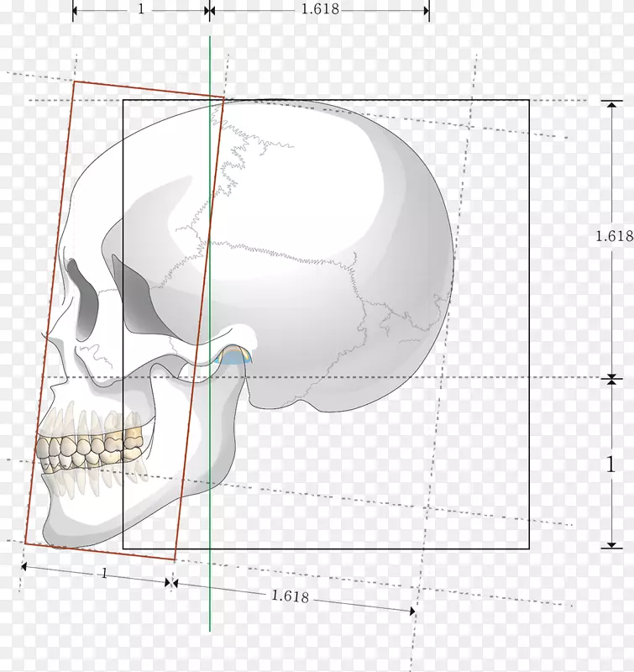Image resolution: width=634 pixels, height=672 pixels.
Task: Click the large "1" label on right side
Action: tap(610, 465)
